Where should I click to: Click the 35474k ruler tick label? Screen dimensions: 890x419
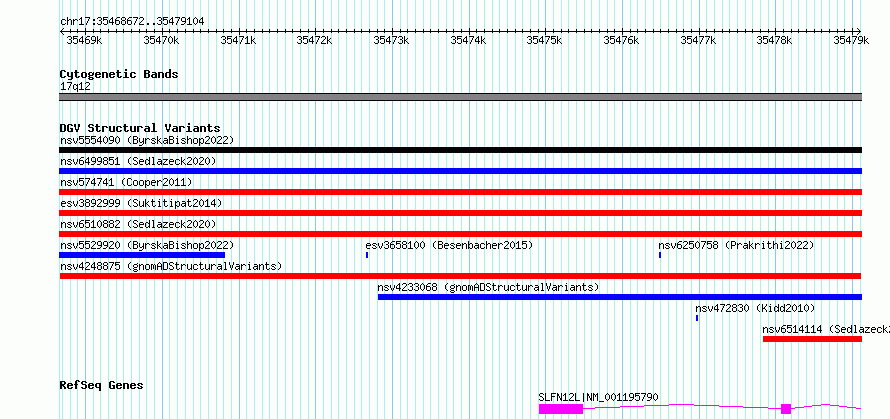click(x=468, y=40)
